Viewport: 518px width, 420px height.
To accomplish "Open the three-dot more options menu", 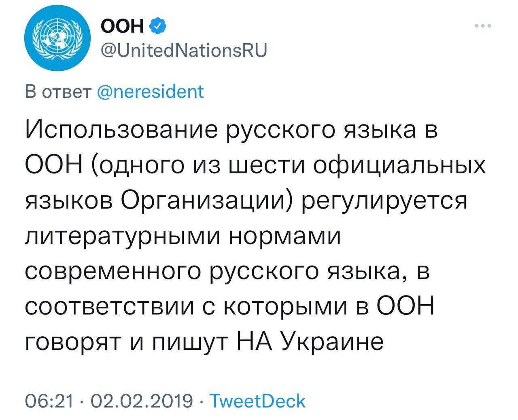I will click(483, 26).
